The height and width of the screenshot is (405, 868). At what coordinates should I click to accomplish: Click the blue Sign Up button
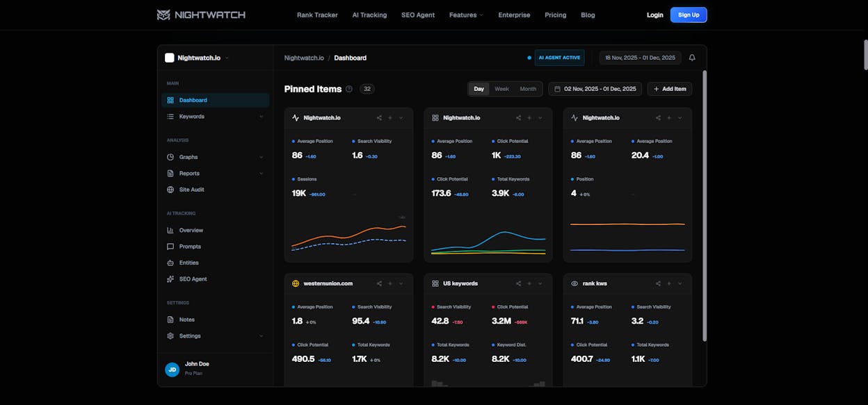[689, 15]
